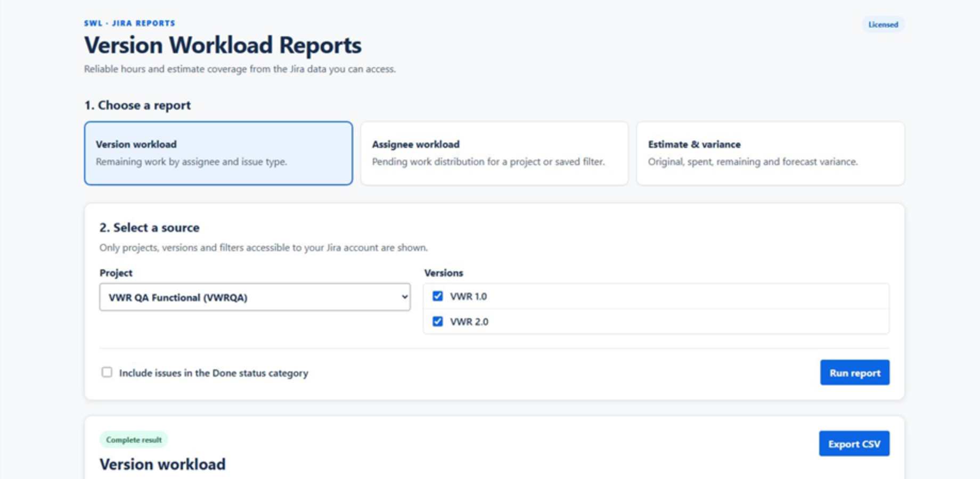Image resolution: width=980 pixels, height=479 pixels.
Task: Select the Assignee workload report card
Action: coord(494,153)
